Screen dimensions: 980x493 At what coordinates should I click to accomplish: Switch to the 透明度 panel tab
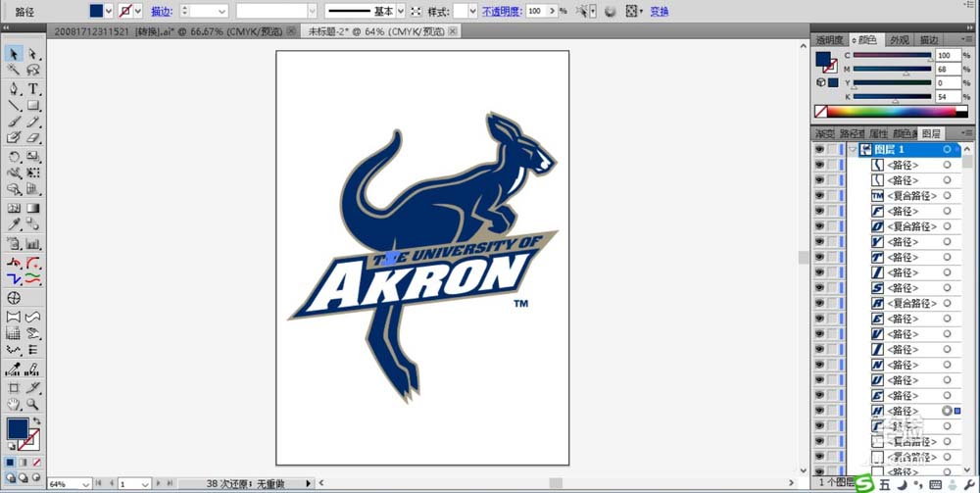(x=829, y=40)
